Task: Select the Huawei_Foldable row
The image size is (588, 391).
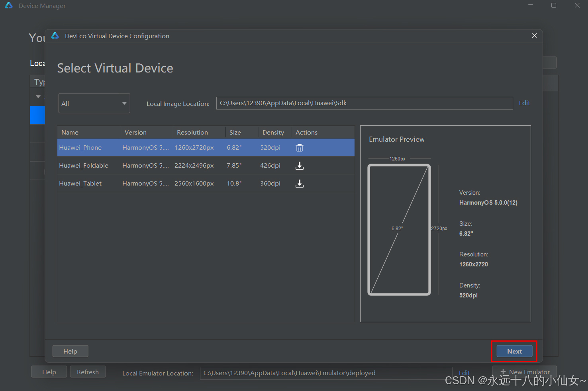Action: click(x=206, y=165)
